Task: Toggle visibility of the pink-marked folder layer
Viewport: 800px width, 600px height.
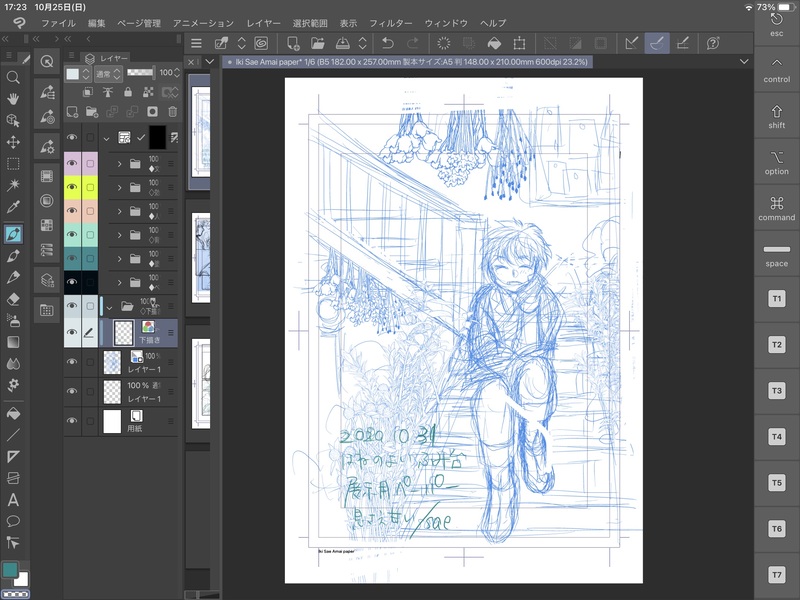Action: [72, 163]
